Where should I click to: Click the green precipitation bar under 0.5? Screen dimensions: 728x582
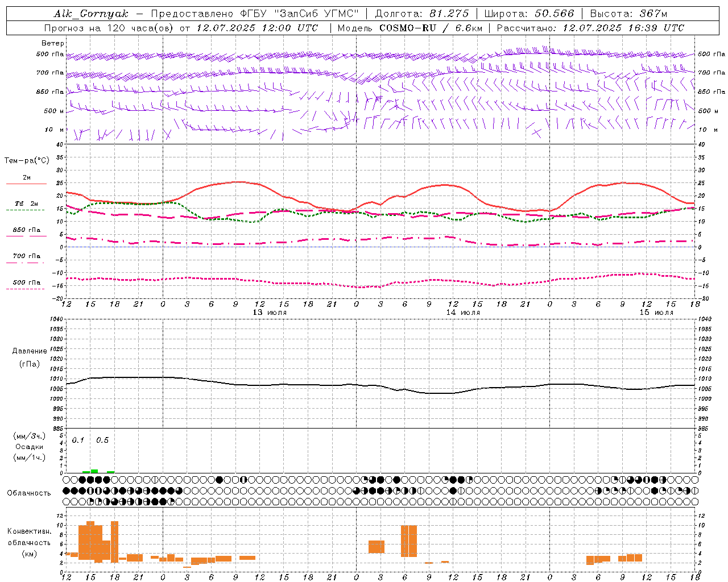coord(94,471)
